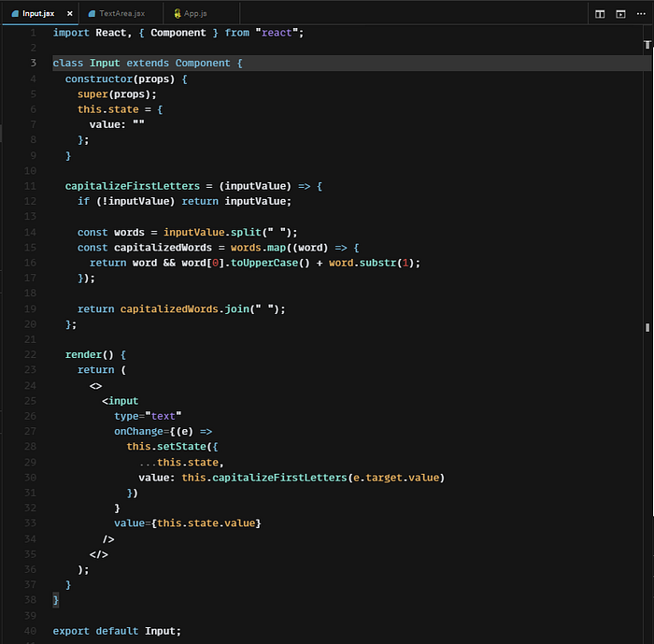Viewport: 654px width, 644px height.
Task: Click "capitalizedWords.join" on line 19
Action: coord(185,308)
